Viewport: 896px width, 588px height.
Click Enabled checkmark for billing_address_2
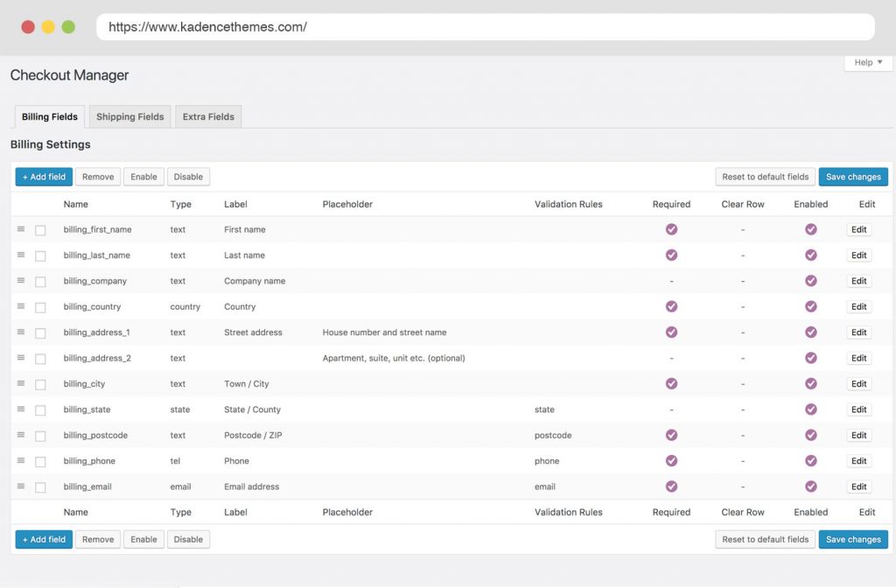[811, 358]
